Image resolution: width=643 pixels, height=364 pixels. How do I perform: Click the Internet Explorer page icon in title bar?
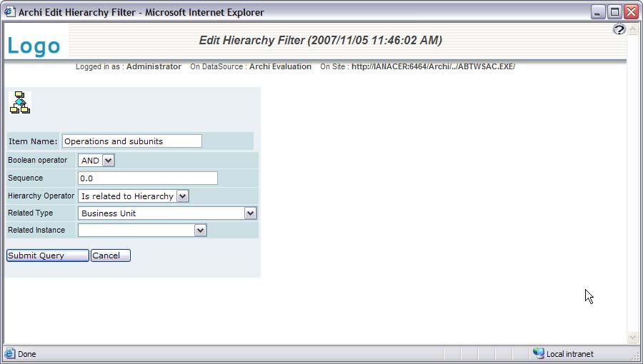(x=10, y=12)
